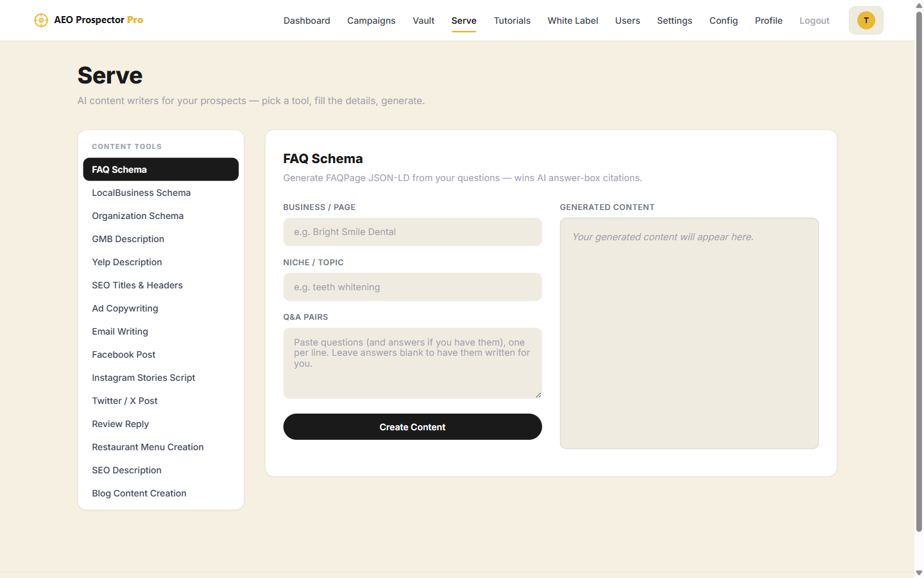Navigate to White Label
The width and height of the screenshot is (924, 578).
point(573,21)
